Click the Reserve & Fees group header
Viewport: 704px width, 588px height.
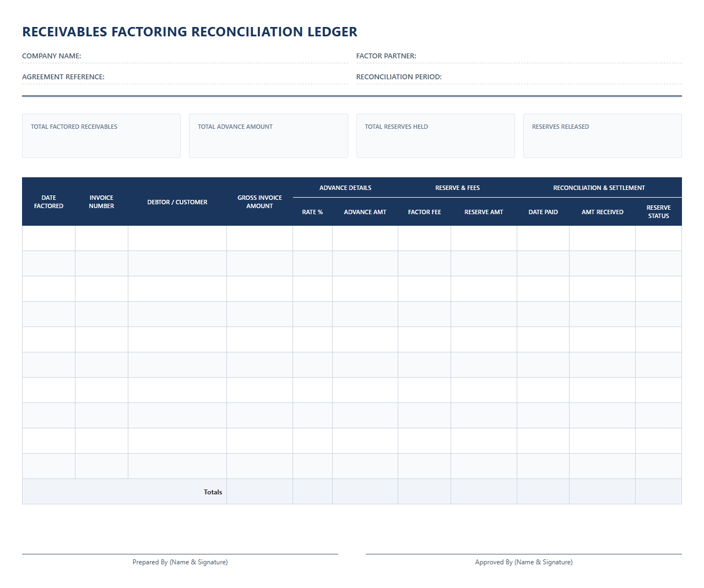point(457,188)
